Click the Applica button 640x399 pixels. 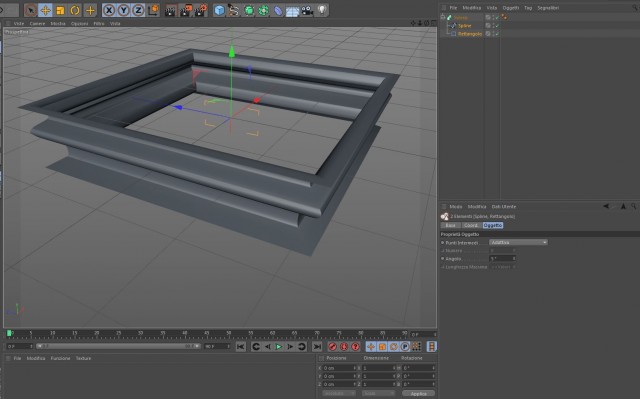coord(418,394)
